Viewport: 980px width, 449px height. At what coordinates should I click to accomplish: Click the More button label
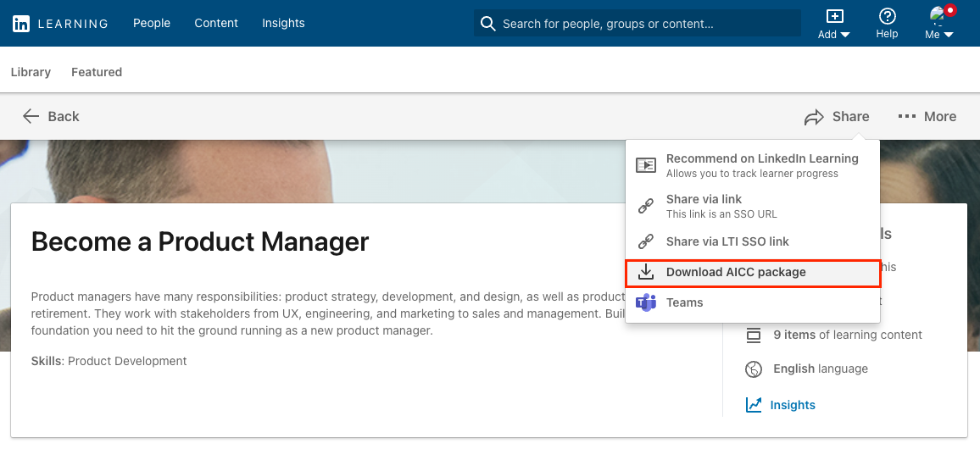coord(940,116)
